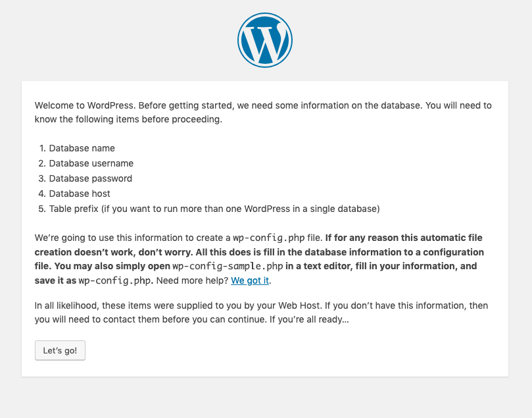Click the "In all likelihood" paragraph
This screenshot has width=532, height=418.
click(261, 313)
